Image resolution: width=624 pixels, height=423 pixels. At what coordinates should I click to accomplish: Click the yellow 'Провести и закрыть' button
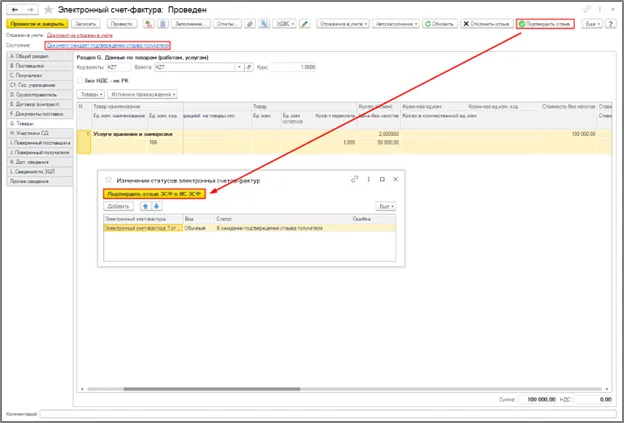[x=37, y=24]
